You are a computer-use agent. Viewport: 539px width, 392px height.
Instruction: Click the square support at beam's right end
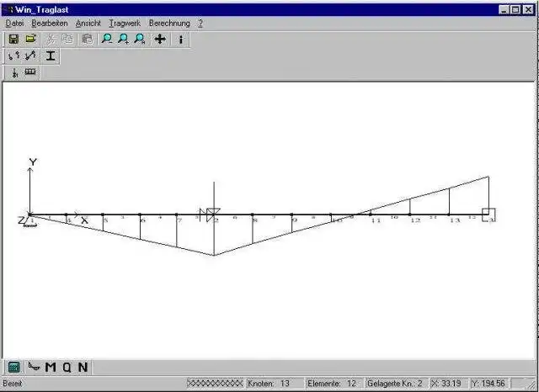(488, 215)
